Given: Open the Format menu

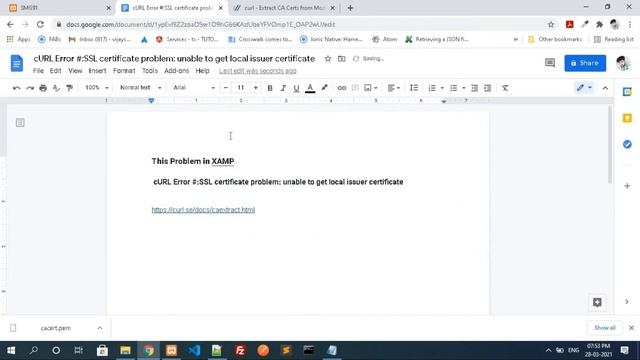Looking at the screenshot, I should (x=124, y=71).
